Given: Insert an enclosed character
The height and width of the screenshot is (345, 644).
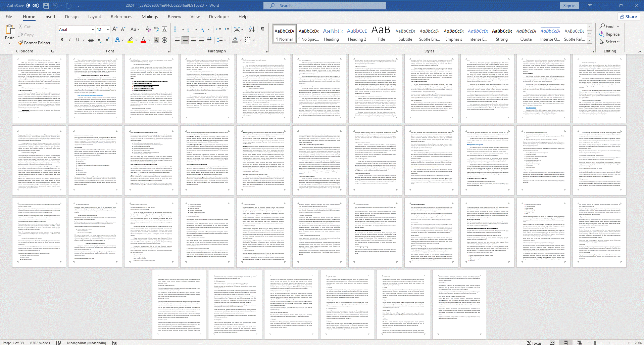Looking at the screenshot, I should tap(164, 40).
